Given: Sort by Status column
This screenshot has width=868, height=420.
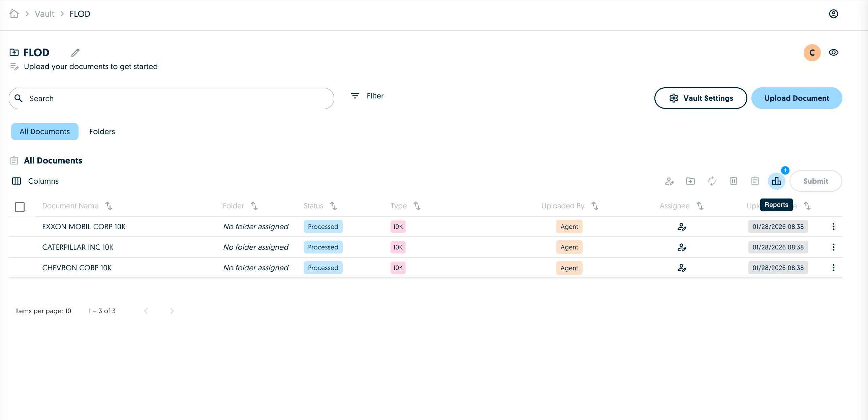Looking at the screenshot, I should (334, 206).
